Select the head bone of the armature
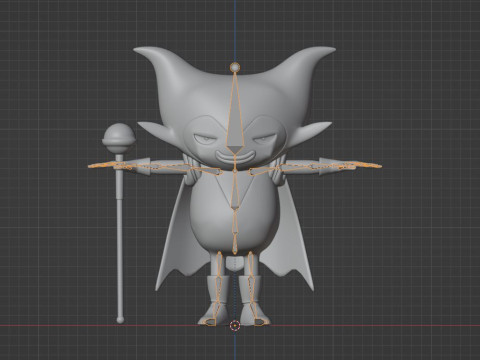The width and height of the screenshot is (480, 360). 235,113
